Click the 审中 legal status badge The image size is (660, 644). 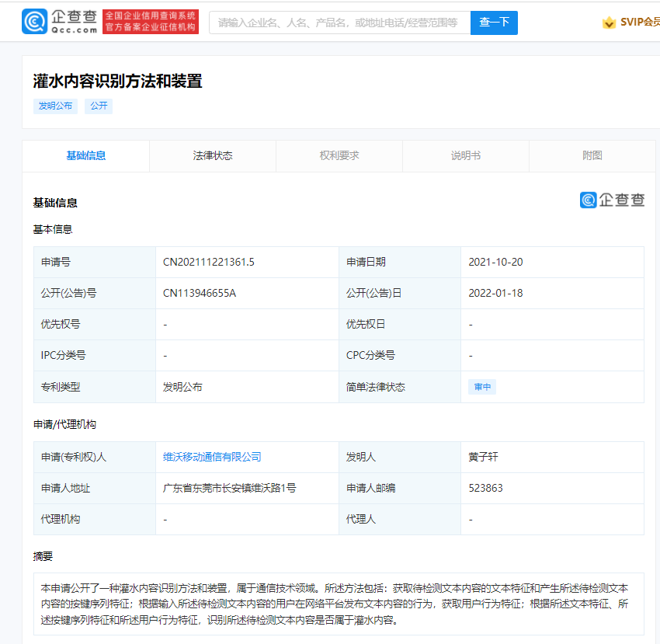click(x=481, y=386)
